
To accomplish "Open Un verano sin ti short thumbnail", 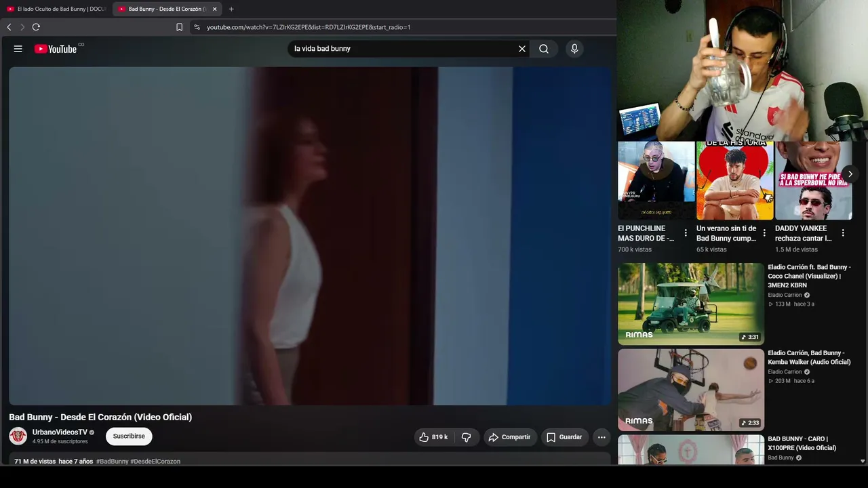I will coord(735,180).
